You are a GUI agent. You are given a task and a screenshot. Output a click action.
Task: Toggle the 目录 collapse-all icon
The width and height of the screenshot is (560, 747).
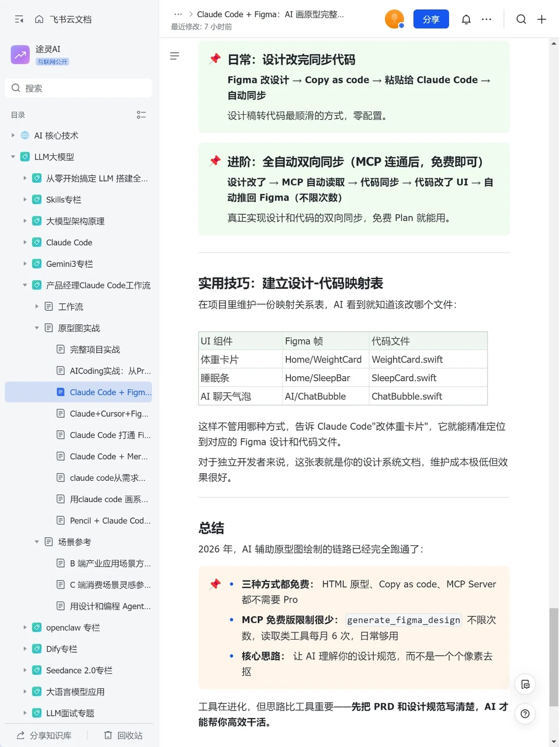pyautogui.click(x=141, y=115)
